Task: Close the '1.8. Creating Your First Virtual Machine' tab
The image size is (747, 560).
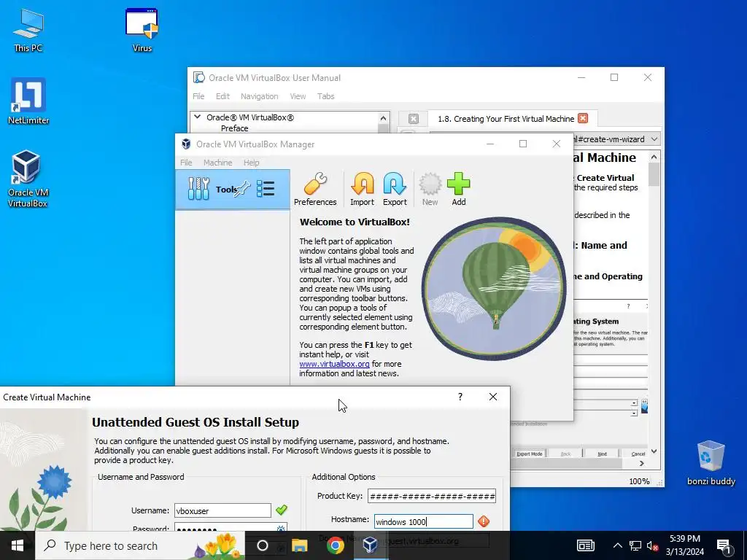Action: (583, 118)
